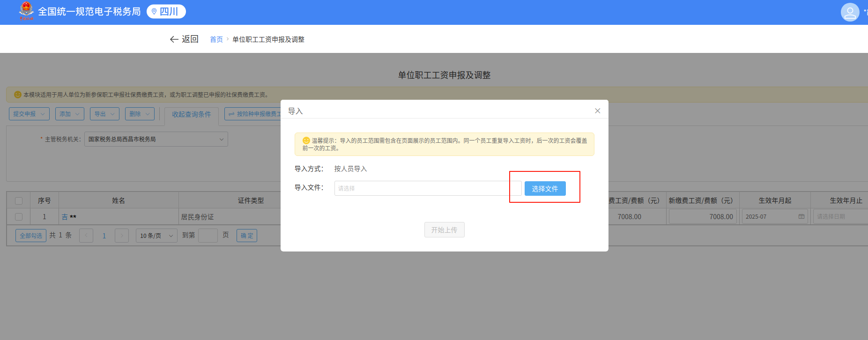Click the 首页 breadcrumb link
This screenshot has width=868, height=340.
pos(216,39)
